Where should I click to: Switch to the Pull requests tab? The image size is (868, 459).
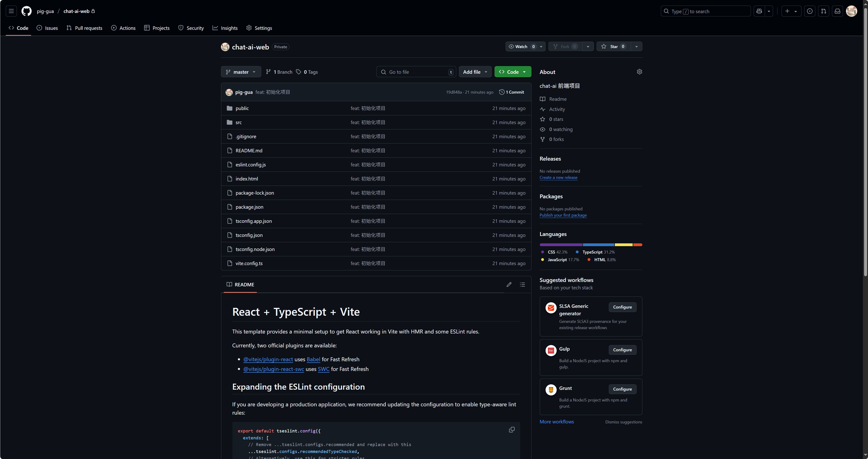coord(84,28)
